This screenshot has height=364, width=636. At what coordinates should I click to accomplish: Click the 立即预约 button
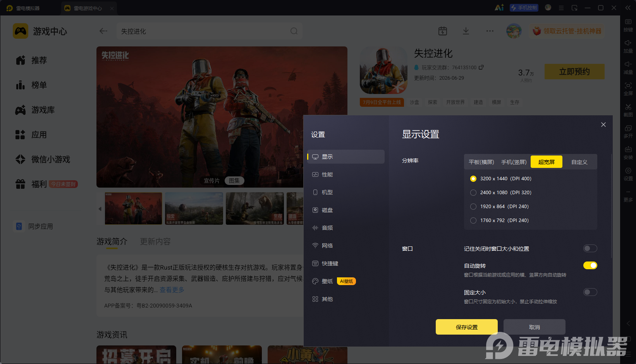pyautogui.click(x=574, y=72)
